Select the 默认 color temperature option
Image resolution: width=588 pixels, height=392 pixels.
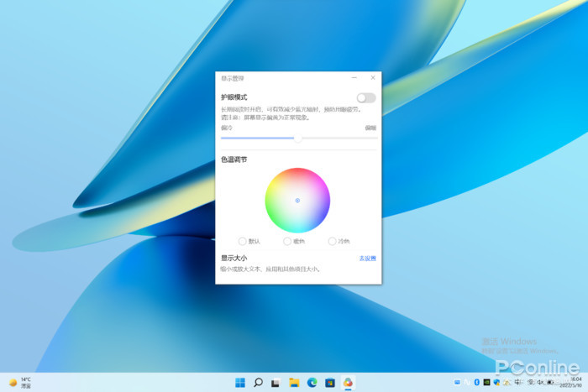pos(243,241)
